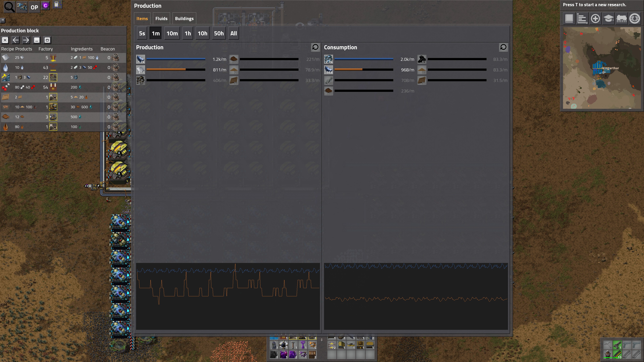Toggle production item showing 406
Viewport: 644px width, 362px height.
[x=141, y=80]
